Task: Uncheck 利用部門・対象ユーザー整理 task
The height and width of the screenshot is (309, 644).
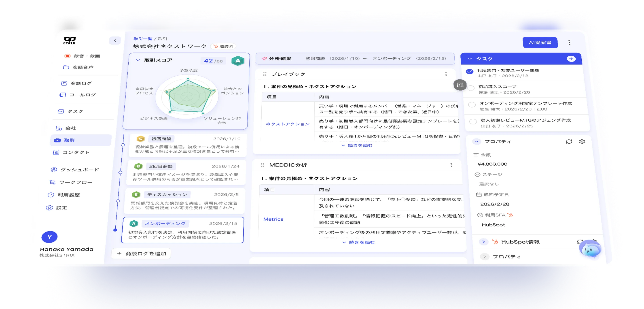Action: tap(470, 72)
